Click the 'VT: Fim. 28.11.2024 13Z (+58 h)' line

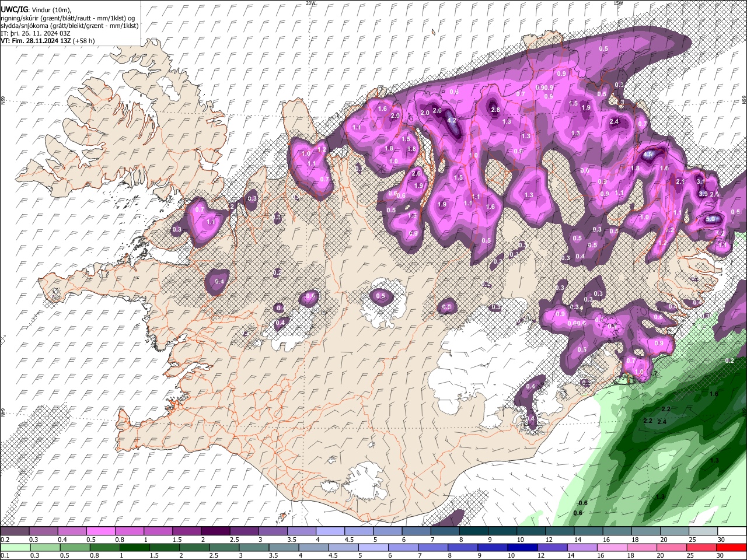48,41
